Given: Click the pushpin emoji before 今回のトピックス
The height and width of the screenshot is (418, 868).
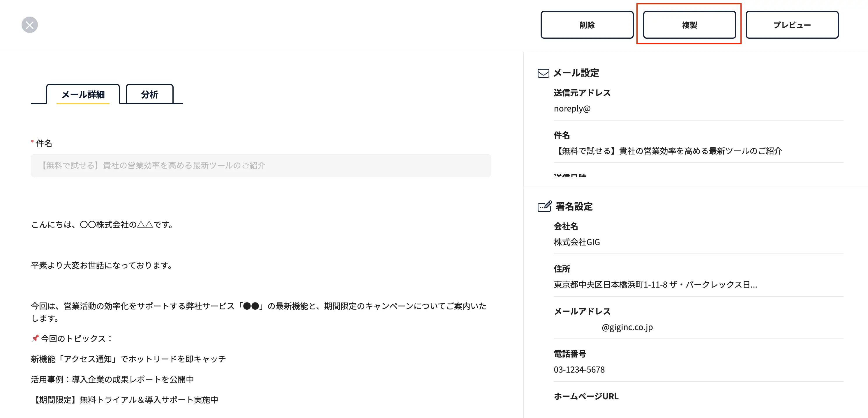Looking at the screenshot, I should (x=35, y=338).
